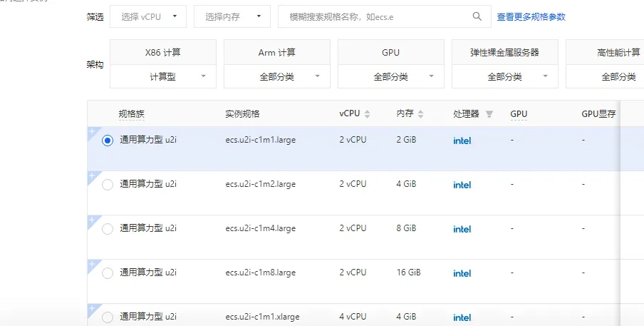
Task: Switch to 弹性裸金属服务器 tab
Action: 505,52
